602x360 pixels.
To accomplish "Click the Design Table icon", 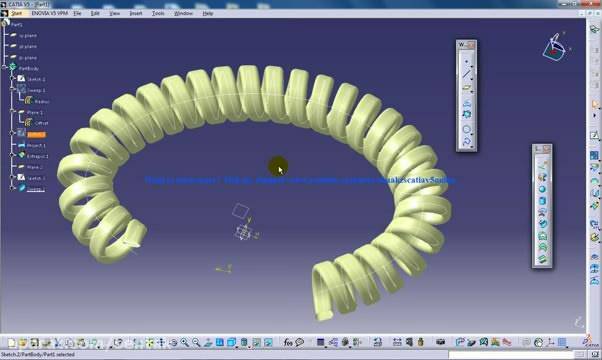I will click(321, 342).
